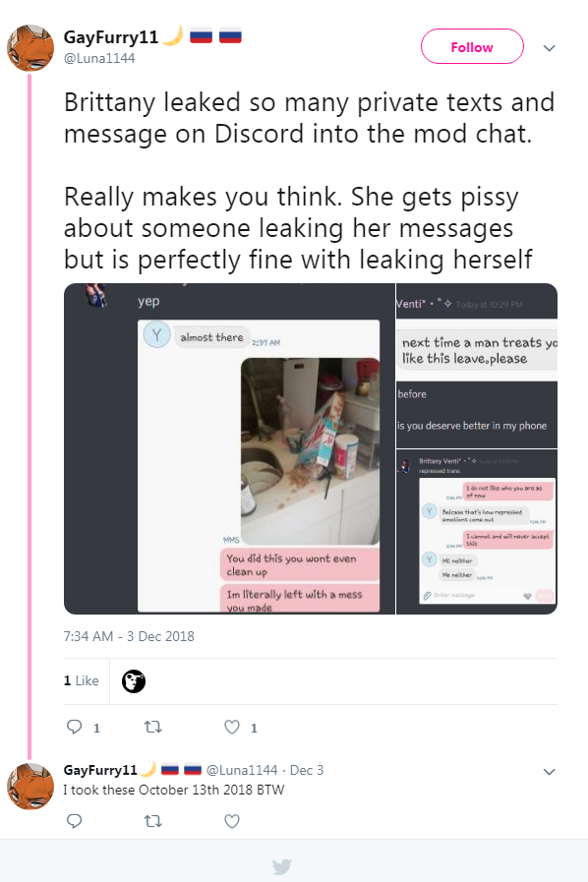The width and height of the screenshot is (588, 882).
Task: Like the main tweet with heart icon
Action: (232, 727)
